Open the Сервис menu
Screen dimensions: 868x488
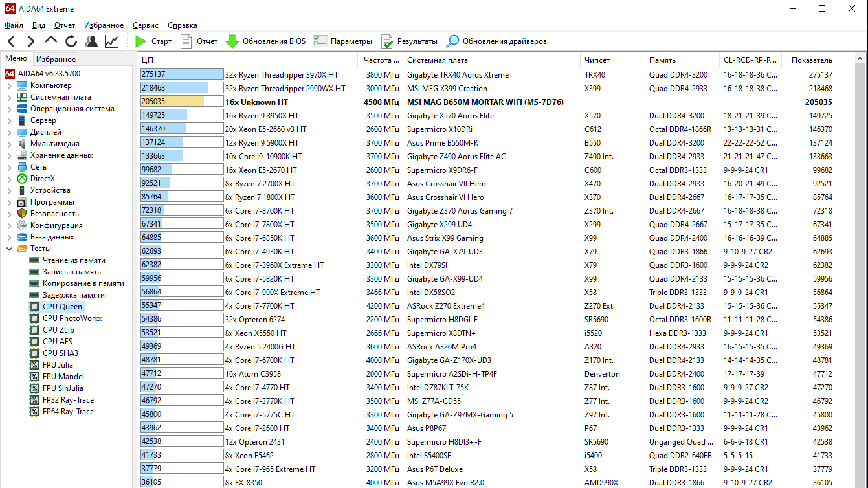146,25
